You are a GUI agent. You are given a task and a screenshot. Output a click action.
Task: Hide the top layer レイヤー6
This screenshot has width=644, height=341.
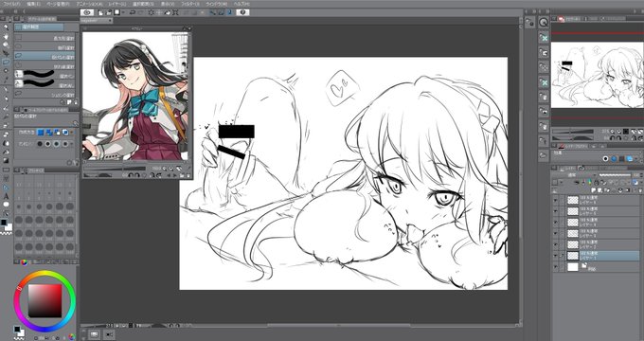(556, 200)
